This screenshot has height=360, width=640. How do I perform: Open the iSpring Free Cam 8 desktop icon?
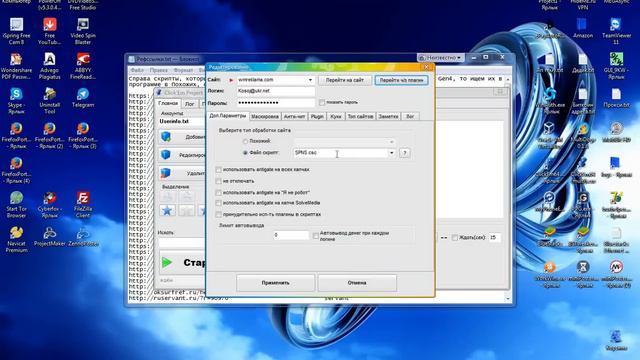(16, 31)
